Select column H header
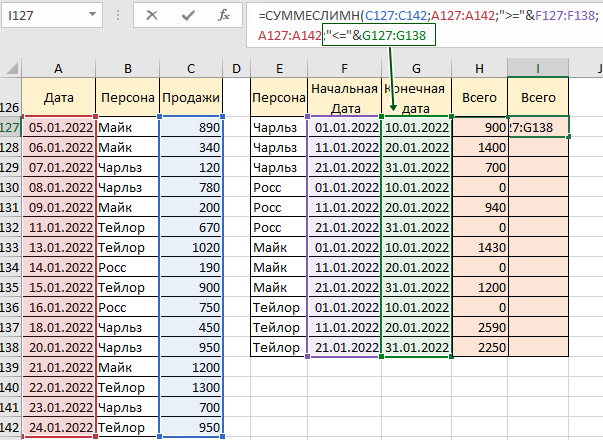 (x=480, y=68)
